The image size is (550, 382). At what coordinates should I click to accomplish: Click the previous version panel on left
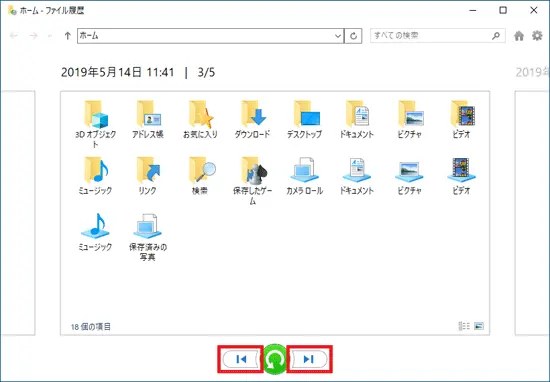click(18, 213)
